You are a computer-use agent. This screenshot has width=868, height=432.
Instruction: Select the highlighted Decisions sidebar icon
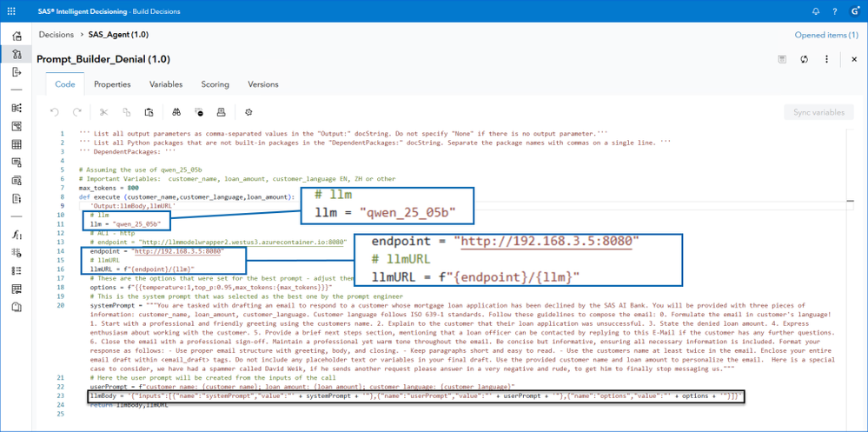[17, 54]
